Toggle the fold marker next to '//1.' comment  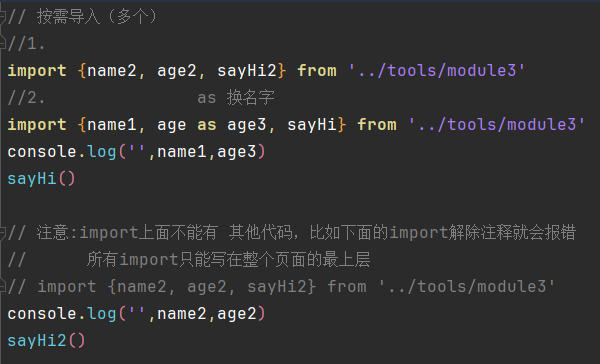coord(2,43)
